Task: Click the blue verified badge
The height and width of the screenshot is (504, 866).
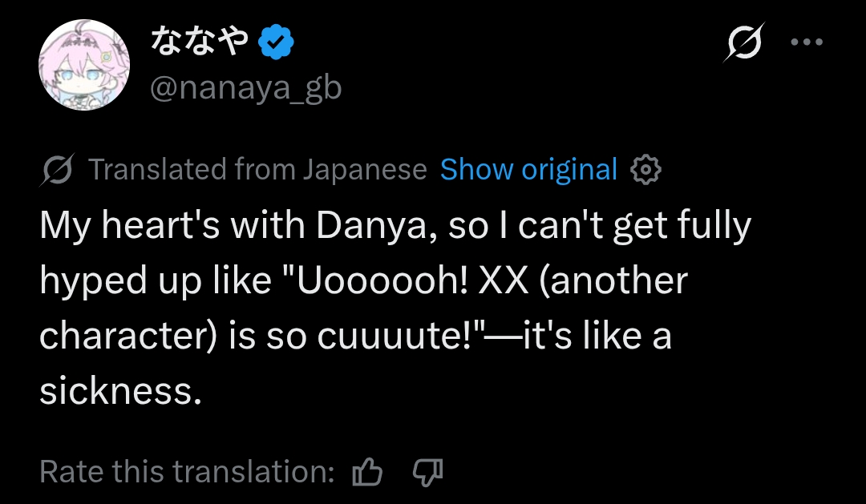Action: pos(276,42)
